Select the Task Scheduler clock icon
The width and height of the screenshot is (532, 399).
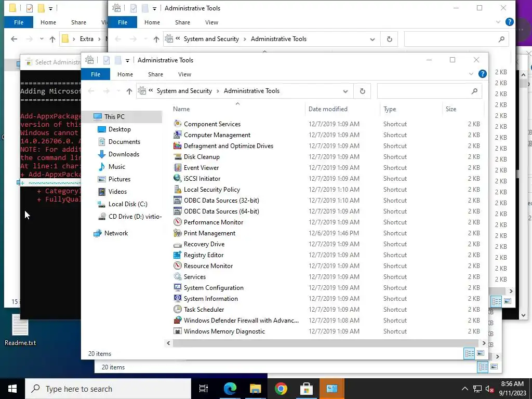tap(178, 309)
